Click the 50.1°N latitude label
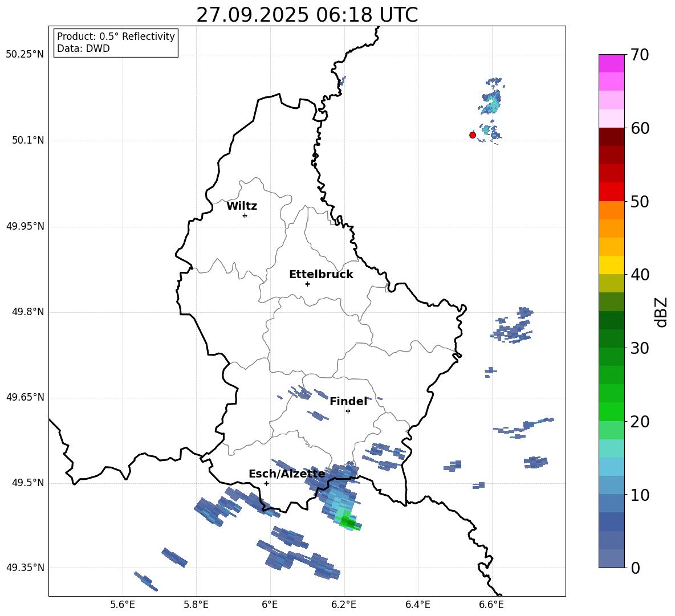Viewport: 675px width, 616px height. pyautogui.click(x=28, y=140)
